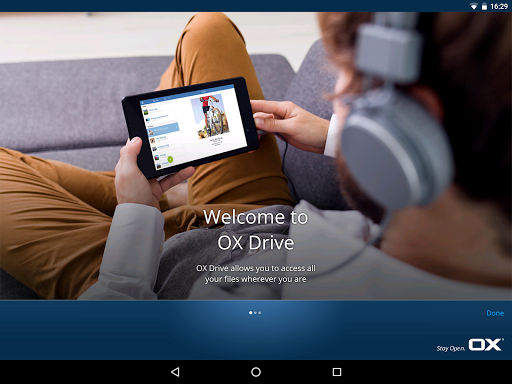
Task: Tap the Done link
Action: [x=495, y=313]
